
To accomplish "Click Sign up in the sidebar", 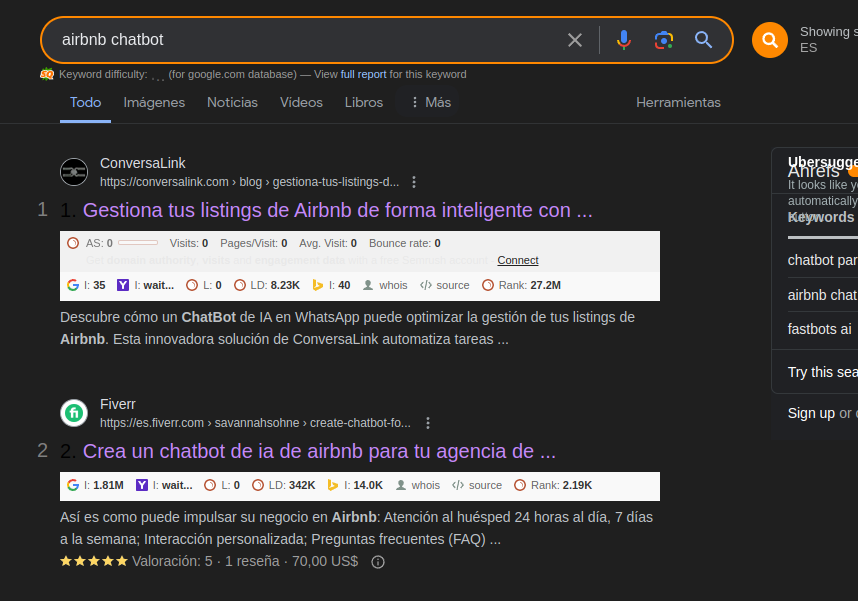I will [811, 413].
